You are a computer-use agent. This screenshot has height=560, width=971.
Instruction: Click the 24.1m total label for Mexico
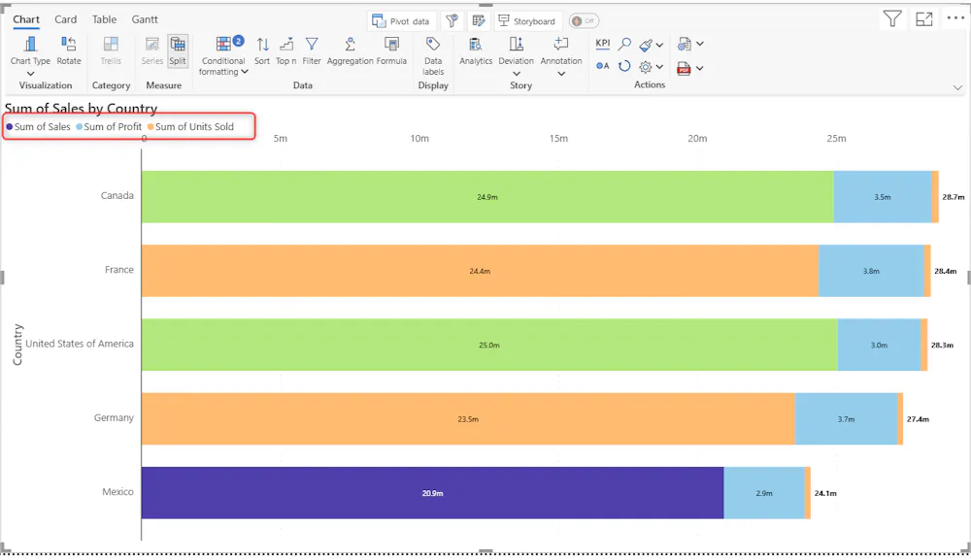pos(825,493)
